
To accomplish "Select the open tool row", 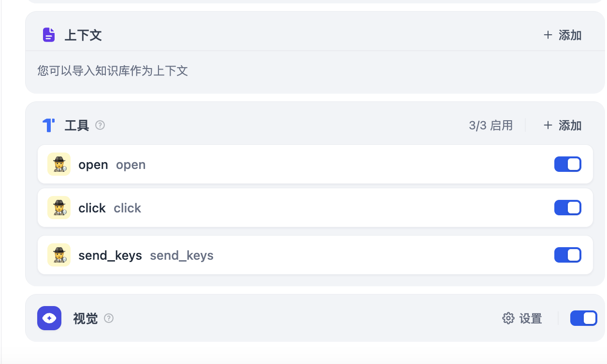I will (314, 164).
